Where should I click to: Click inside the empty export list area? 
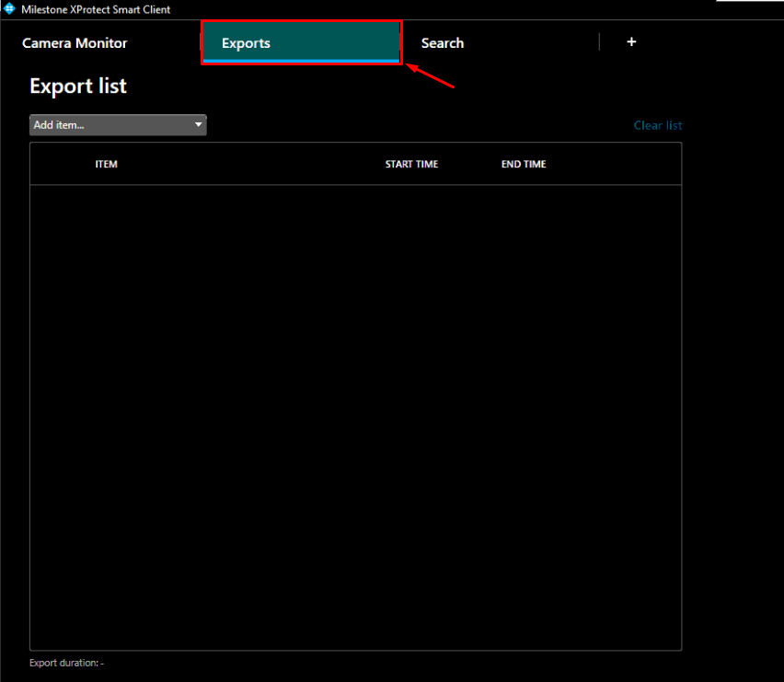tap(355, 414)
